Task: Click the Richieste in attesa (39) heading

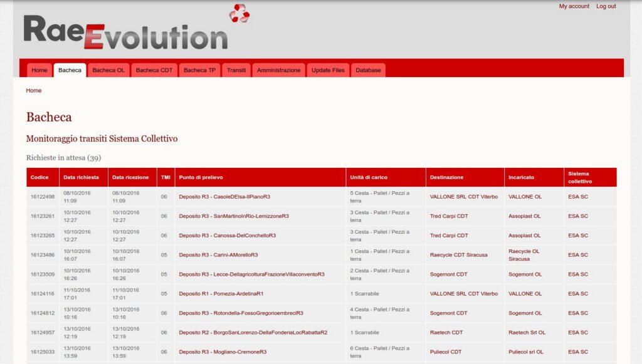Action: (x=63, y=158)
